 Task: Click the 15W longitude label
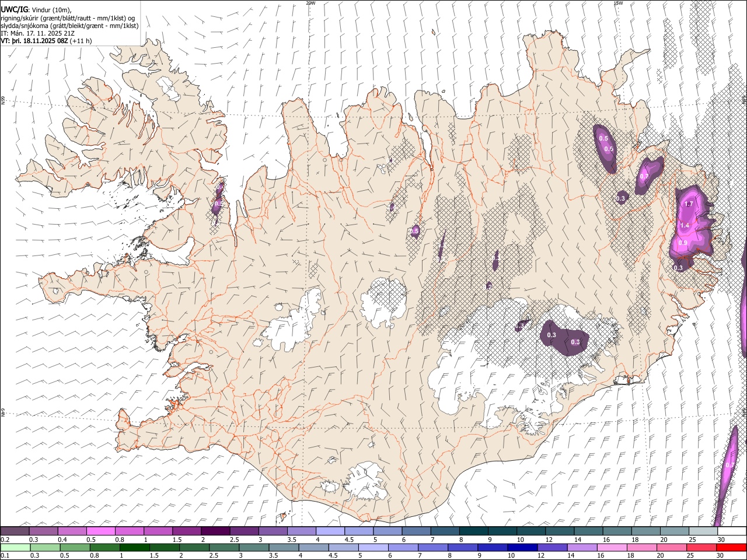point(618,3)
